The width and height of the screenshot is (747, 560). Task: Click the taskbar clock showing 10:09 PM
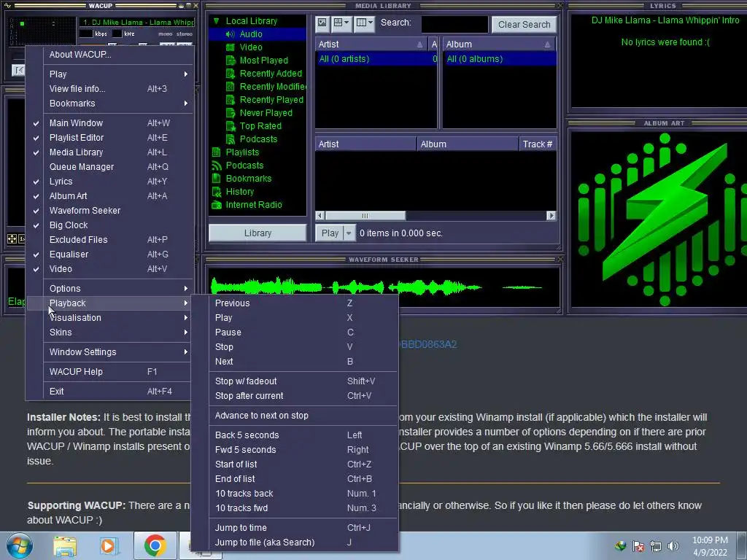point(710,546)
